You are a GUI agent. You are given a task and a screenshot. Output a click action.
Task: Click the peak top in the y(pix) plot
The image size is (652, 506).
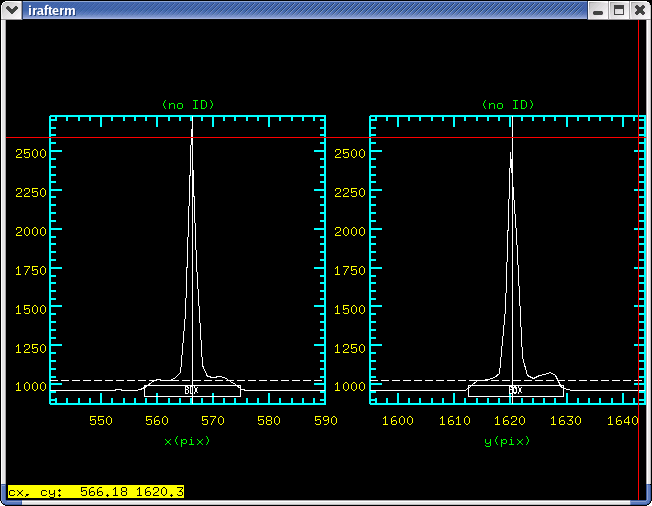click(511, 154)
